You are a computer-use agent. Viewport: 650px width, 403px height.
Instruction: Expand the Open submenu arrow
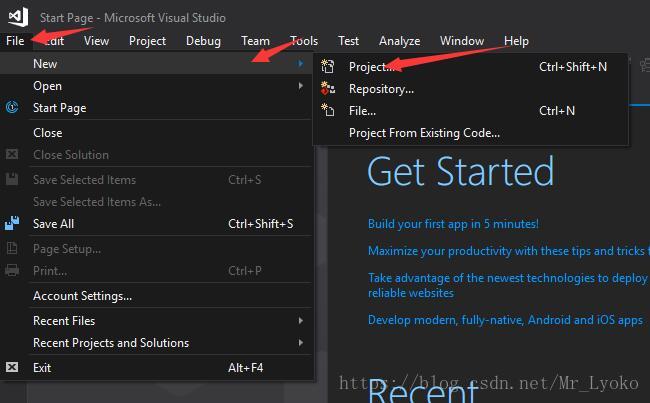point(301,86)
